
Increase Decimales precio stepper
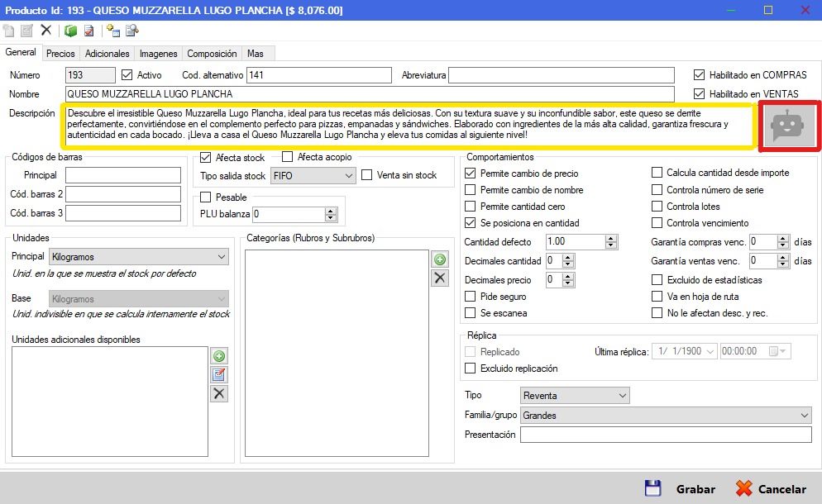point(568,277)
